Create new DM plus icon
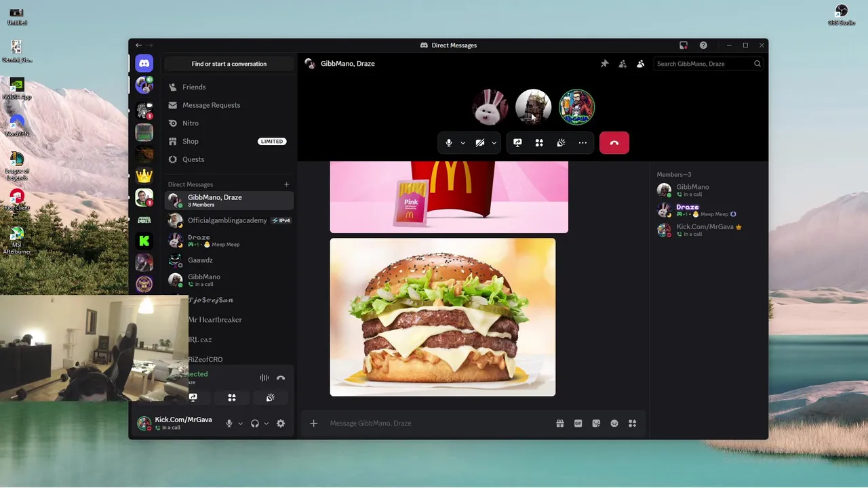The height and width of the screenshot is (488, 868). click(286, 184)
